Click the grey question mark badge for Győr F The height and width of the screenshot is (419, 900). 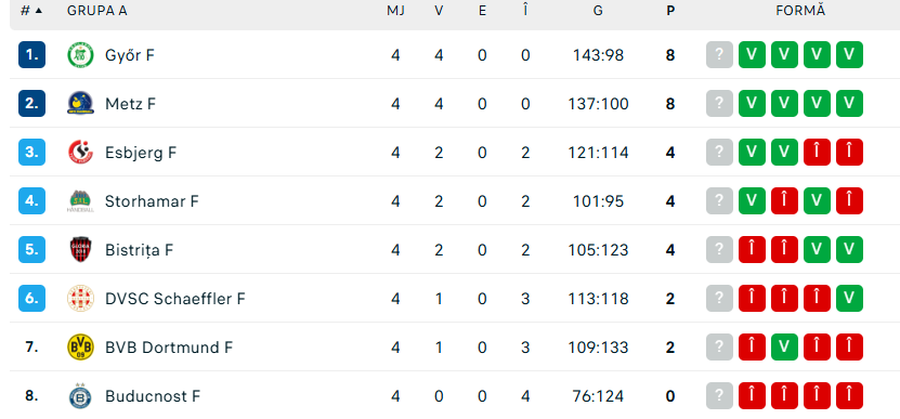click(719, 55)
